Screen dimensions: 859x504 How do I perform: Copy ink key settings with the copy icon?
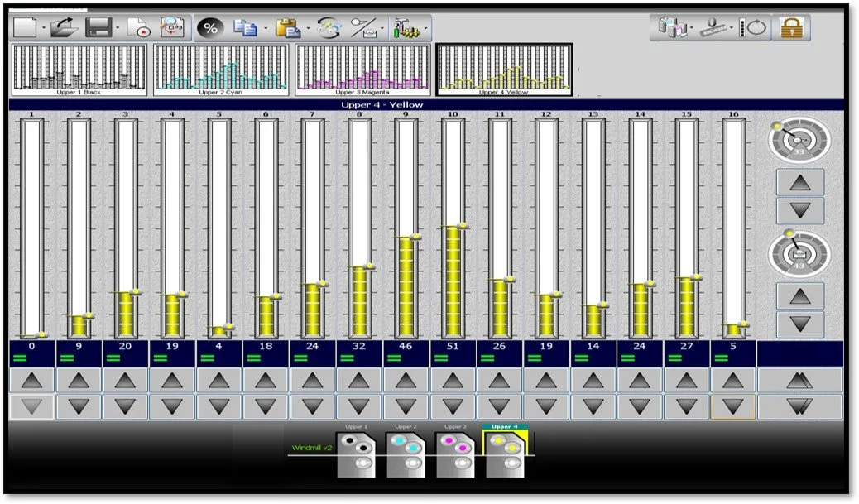(x=246, y=28)
